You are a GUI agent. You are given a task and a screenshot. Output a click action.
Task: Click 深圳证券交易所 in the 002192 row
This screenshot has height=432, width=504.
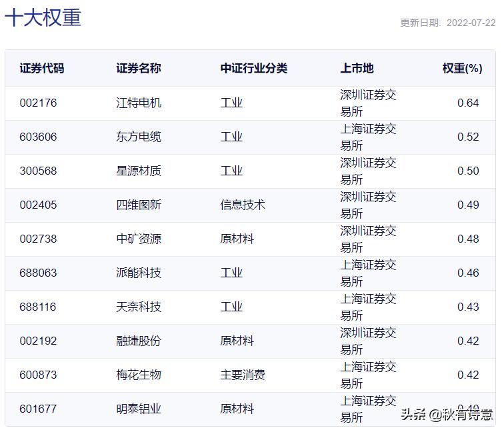point(369,342)
